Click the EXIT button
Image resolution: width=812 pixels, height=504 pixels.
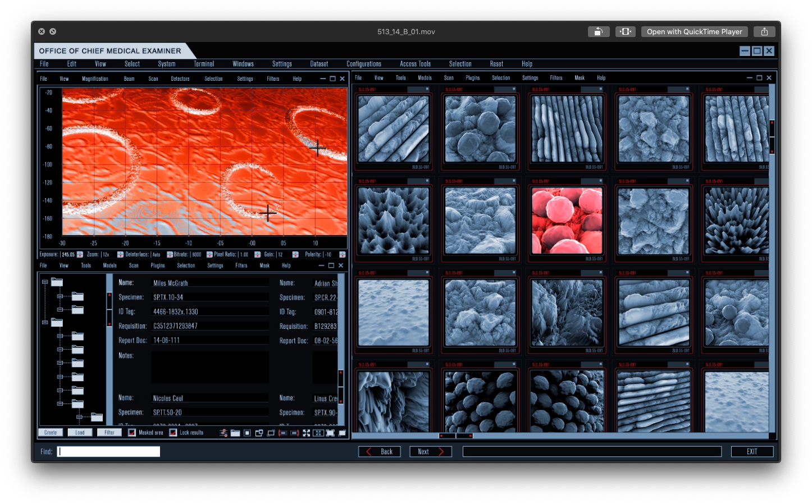click(x=752, y=452)
